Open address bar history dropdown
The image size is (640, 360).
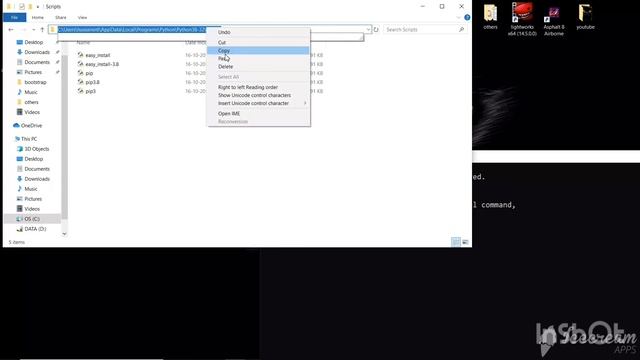(368, 30)
